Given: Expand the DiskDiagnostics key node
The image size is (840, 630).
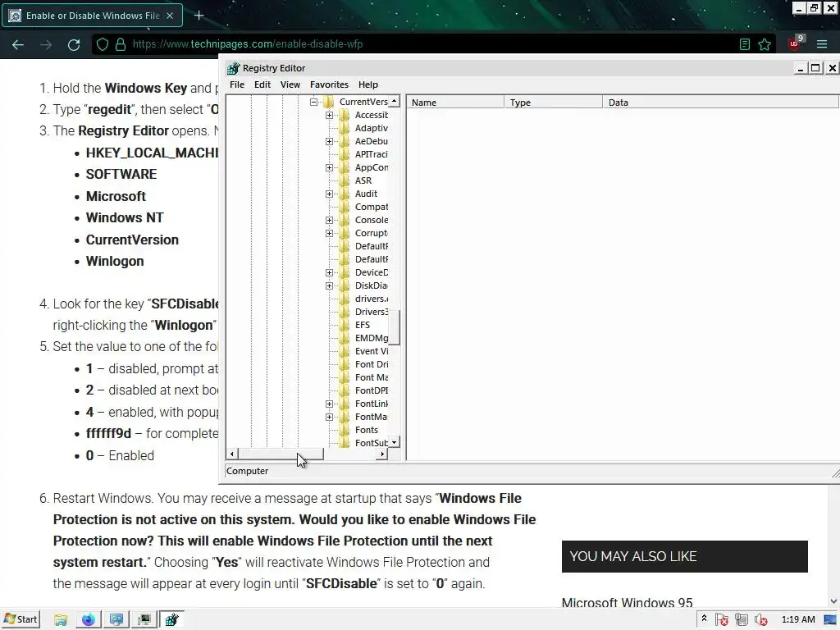Looking at the screenshot, I should [x=330, y=285].
